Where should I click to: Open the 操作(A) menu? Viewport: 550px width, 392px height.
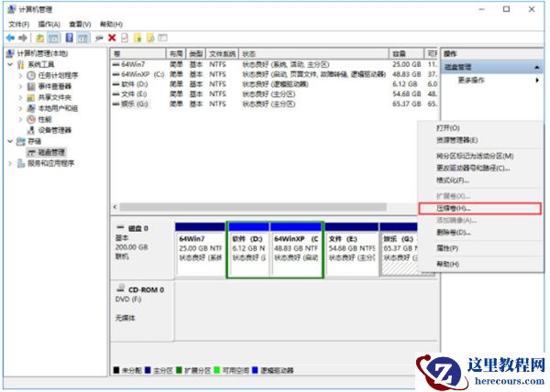point(49,24)
